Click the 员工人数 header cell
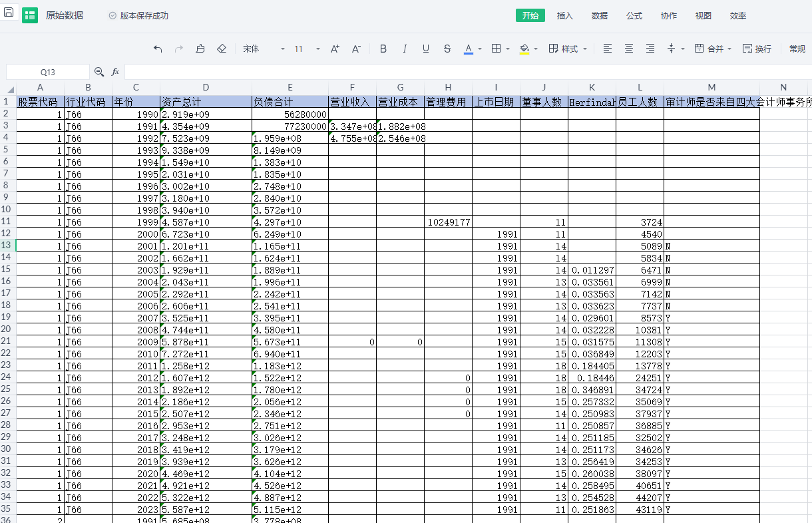 pyautogui.click(x=640, y=102)
